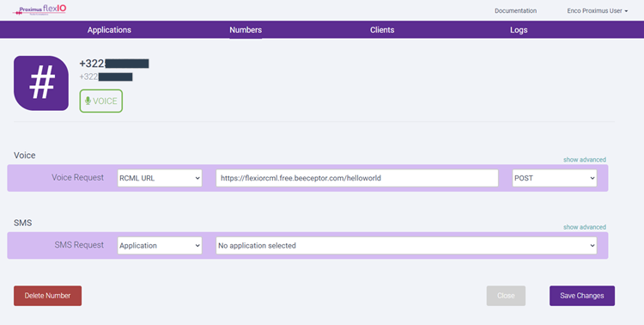Open the Documentation link
Screen dimensions: 644x325
(x=515, y=11)
